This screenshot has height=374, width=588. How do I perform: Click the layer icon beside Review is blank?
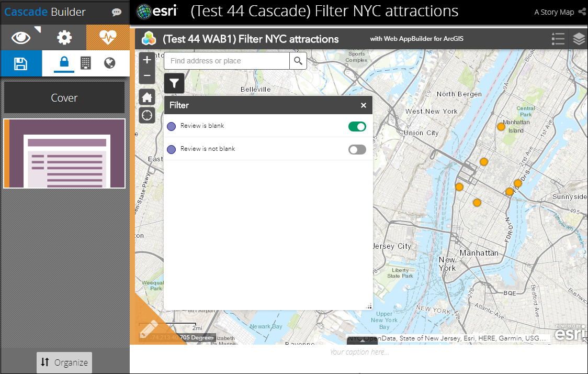(x=172, y=127)
